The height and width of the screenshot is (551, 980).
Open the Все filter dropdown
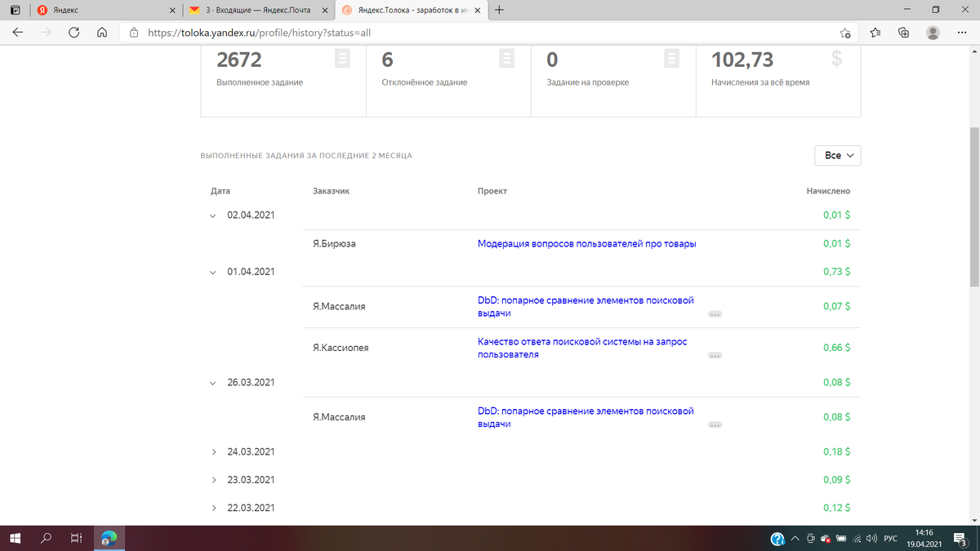point(838,155)
